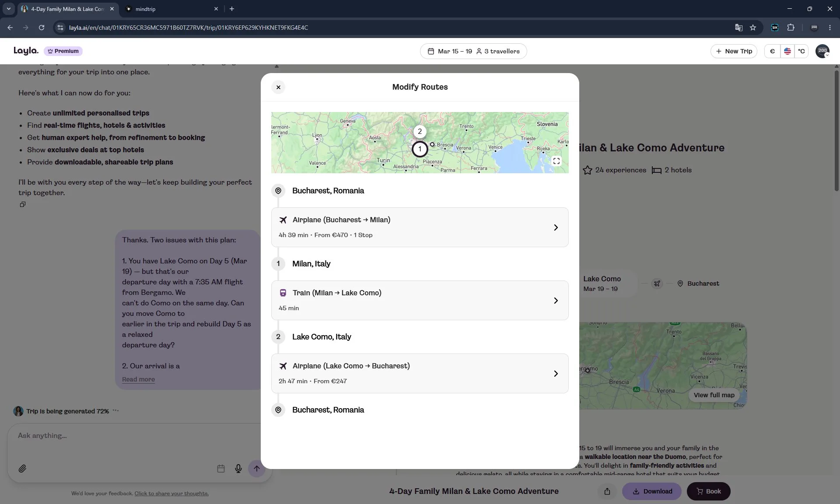Screen dimensions: 840x504
Task: Reload the page
Action: point(42,28)
